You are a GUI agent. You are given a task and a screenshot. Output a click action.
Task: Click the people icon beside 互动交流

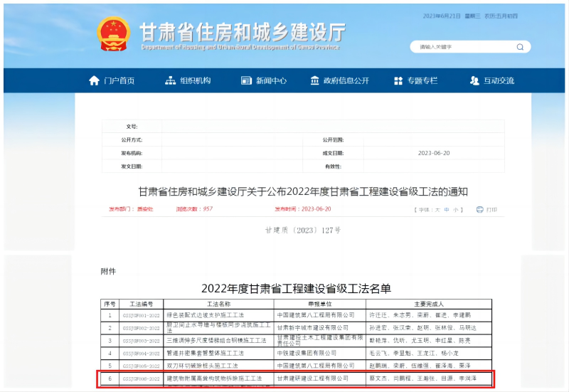[x=474, y=80]
